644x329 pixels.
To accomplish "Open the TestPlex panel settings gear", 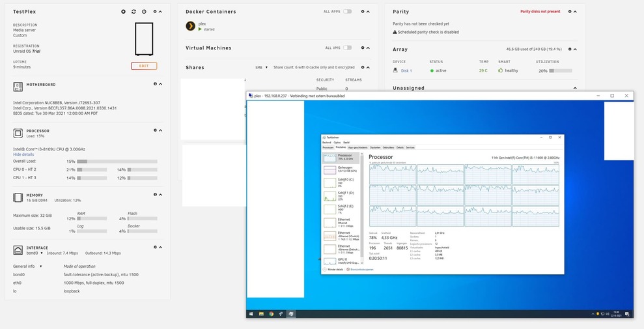I will pos(155,12).
